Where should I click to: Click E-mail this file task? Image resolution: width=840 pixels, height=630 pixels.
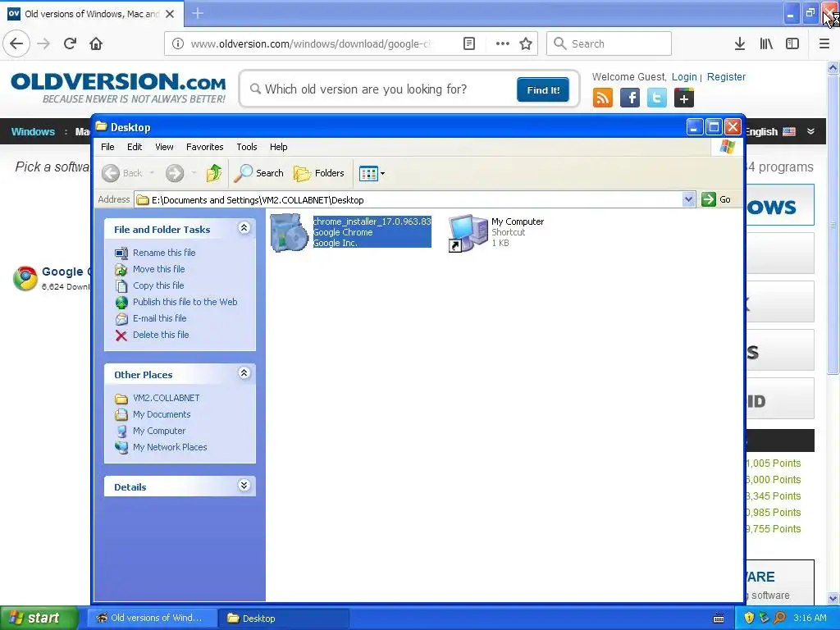pyautogui.click(x=160, y=318)
